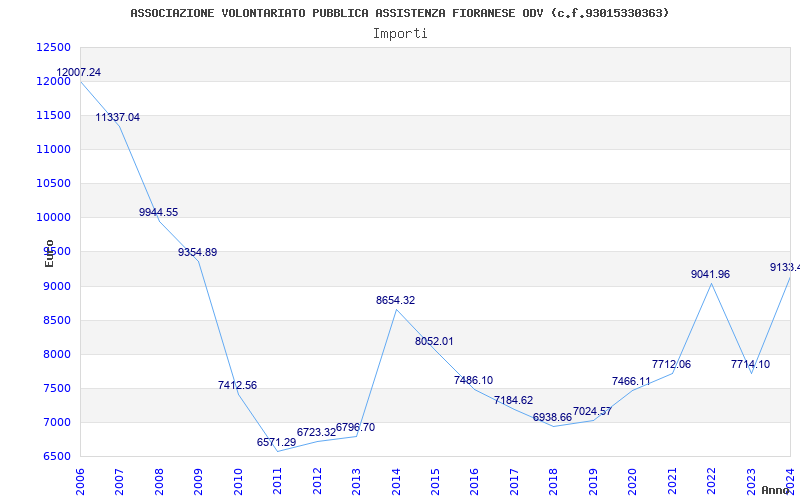Select data label 6723.32

coord(316,433)
